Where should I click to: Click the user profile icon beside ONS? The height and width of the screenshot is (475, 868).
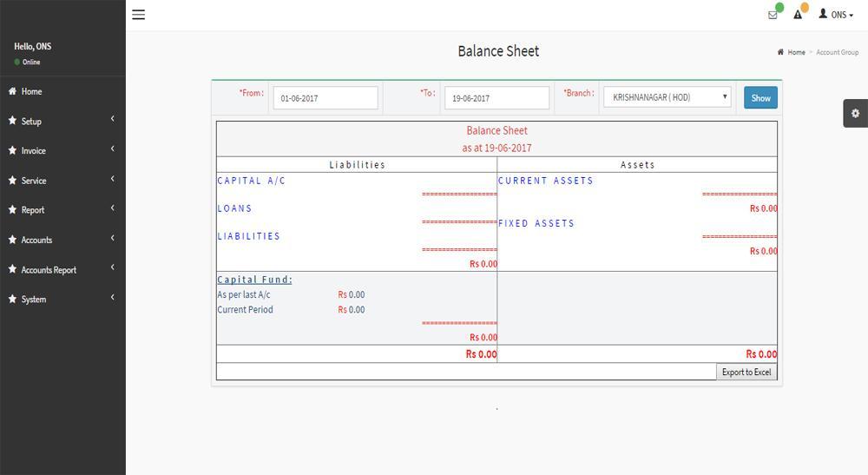823,13
